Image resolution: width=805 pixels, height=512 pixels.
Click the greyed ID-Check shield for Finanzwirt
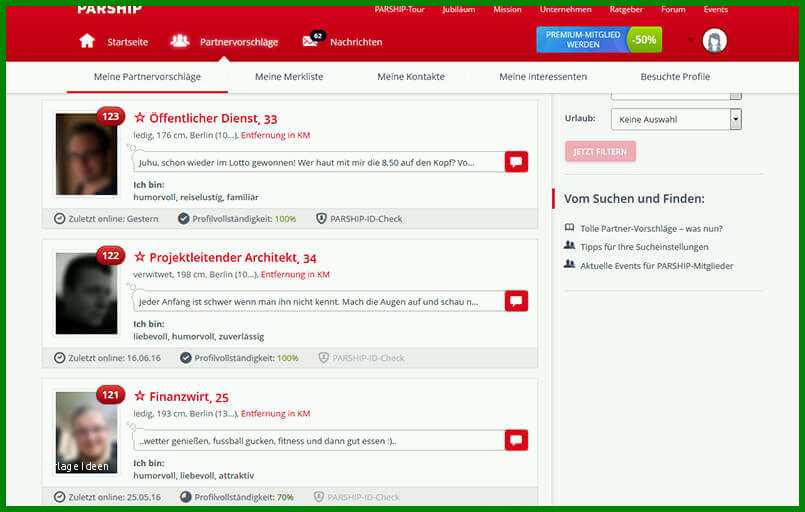(319, 497)
